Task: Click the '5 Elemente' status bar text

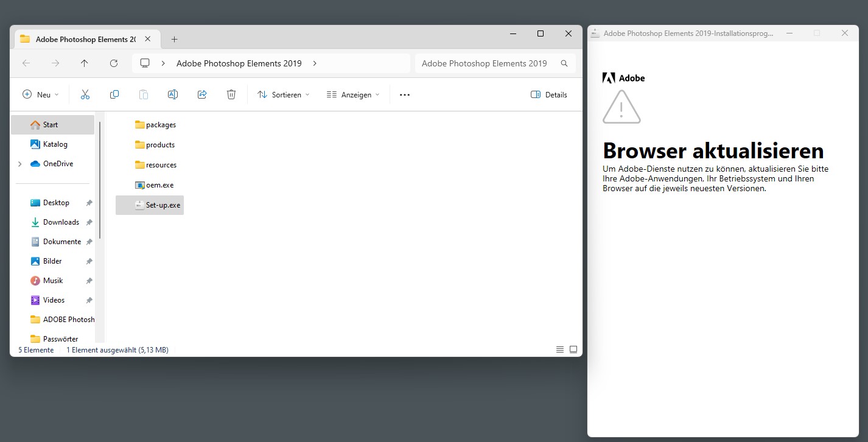Action: coord(36,350)
